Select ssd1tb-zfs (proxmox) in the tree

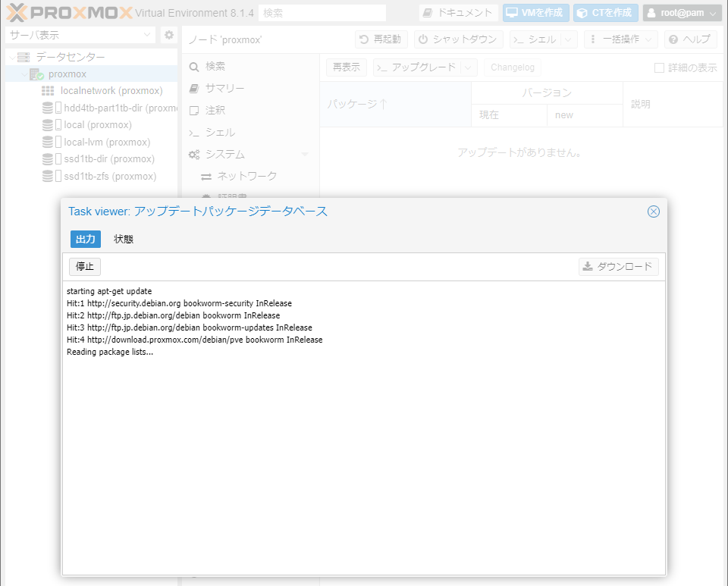(110, 177)
